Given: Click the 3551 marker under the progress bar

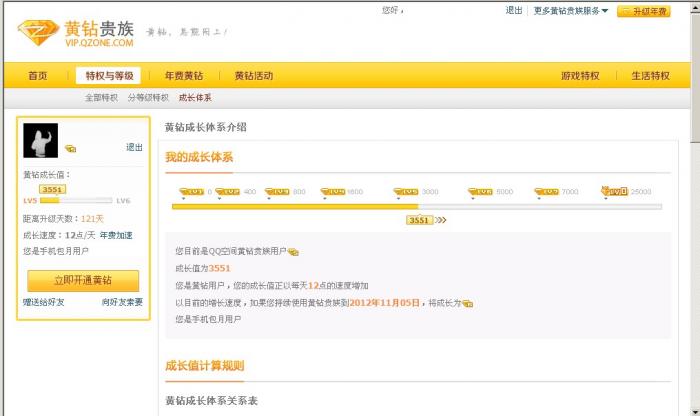Looking at the screenshot, I should click(419, 220).
